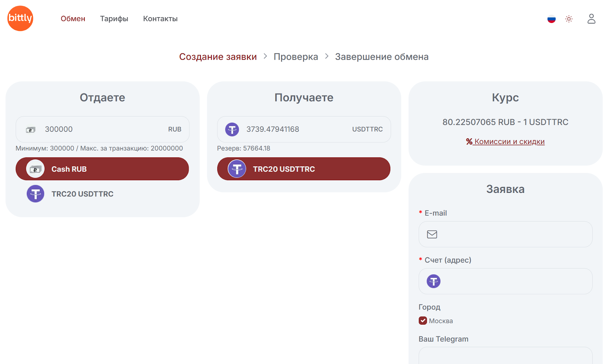Select the Создание заявки step
Image resolution: width=611 pixels, height=364 pixels.
[218, 57]
